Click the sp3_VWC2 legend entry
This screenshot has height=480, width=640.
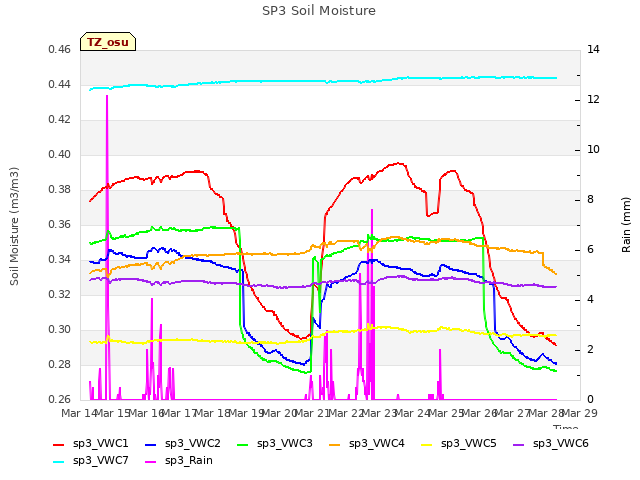[x=183, y=444]
